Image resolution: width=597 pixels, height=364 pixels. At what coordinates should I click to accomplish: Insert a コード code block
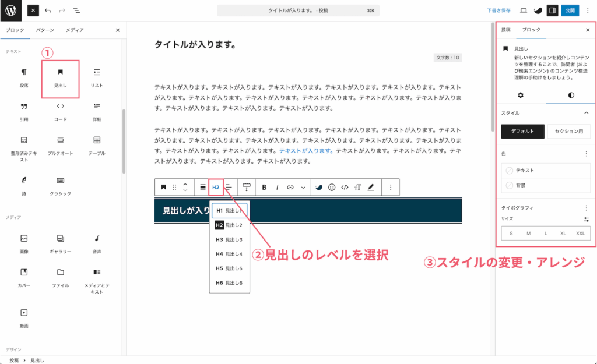click(x=60, y=112)
